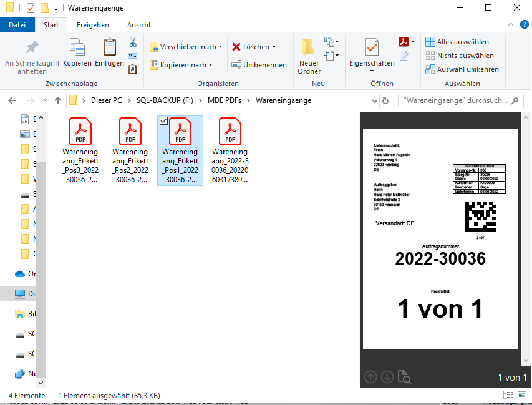The width and height of the screenshot is (532, 405).
Task: Click the scissors cut icon
Action: tap(133, 42)
